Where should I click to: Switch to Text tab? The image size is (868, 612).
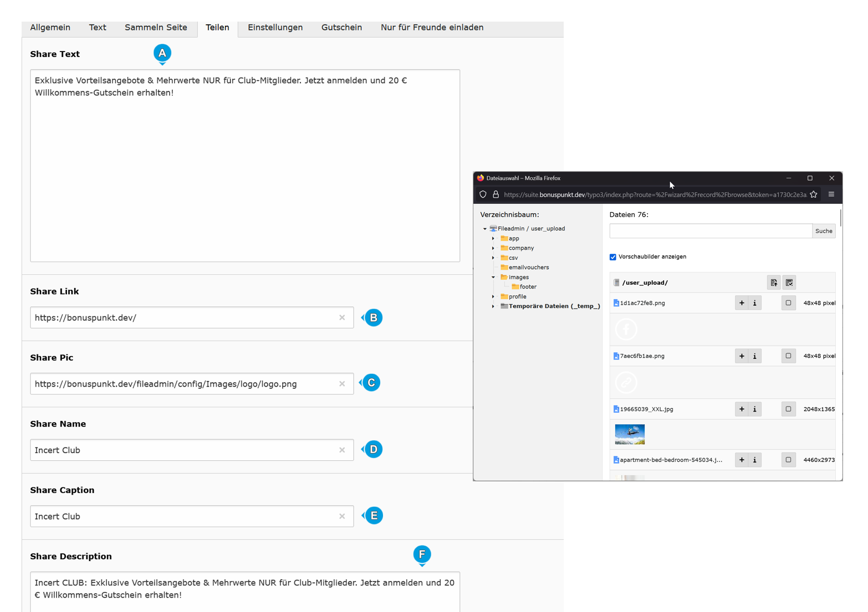[x=98, y=28]
